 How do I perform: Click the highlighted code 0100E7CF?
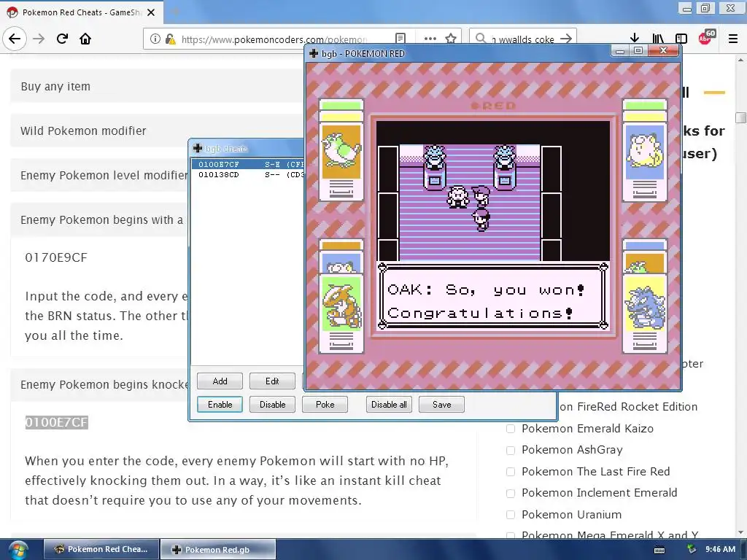(56, 422)
